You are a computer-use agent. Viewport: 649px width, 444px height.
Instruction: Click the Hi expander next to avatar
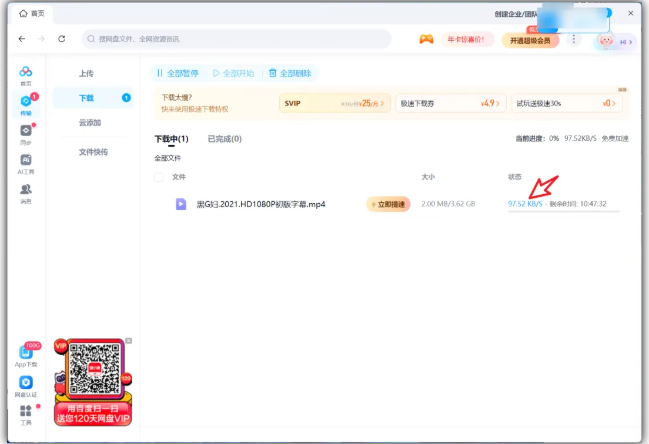(626, 42)
